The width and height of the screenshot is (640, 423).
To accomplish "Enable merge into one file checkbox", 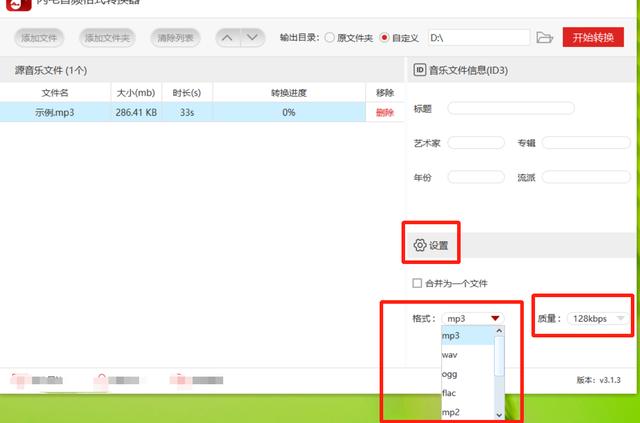I will click(x=417, y=283).
